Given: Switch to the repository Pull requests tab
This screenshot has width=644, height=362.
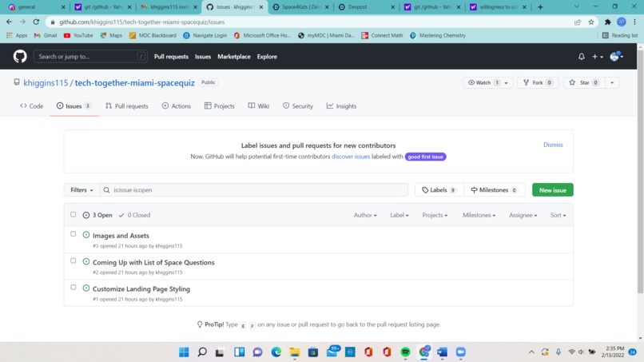Looking at the screenshot, I should tap(126, 106).
